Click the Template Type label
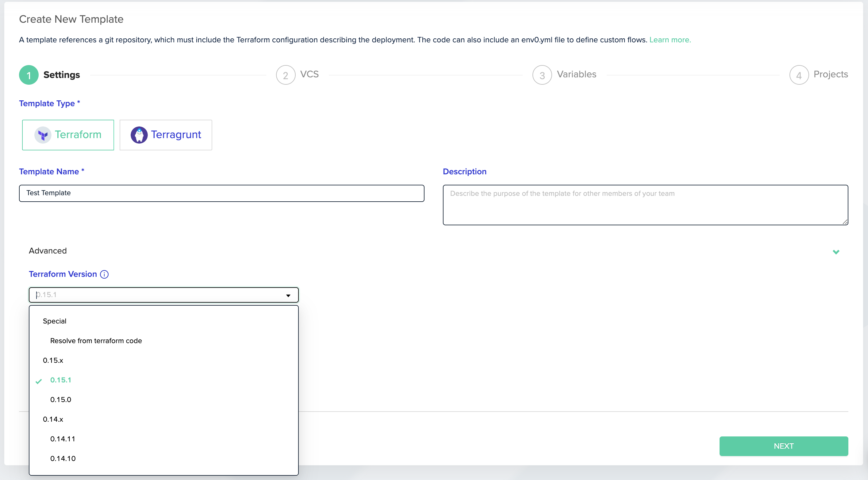Screen dimensions: 868x480 pos(49,103)
